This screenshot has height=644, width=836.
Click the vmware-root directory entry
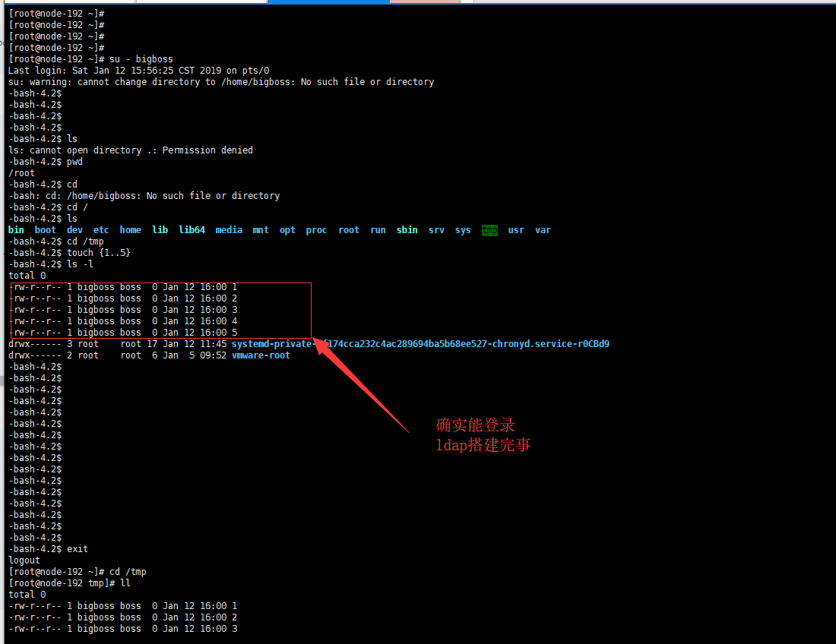[x=261, y=355]
